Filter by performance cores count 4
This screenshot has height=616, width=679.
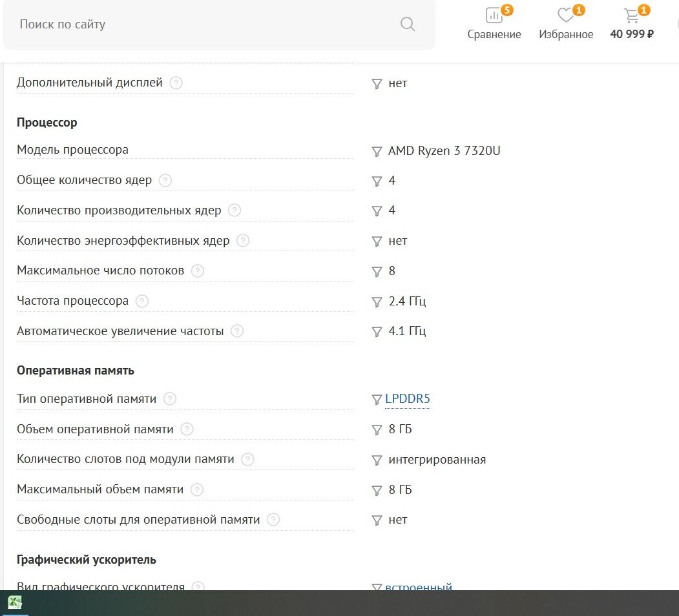(x=377, y=210)
